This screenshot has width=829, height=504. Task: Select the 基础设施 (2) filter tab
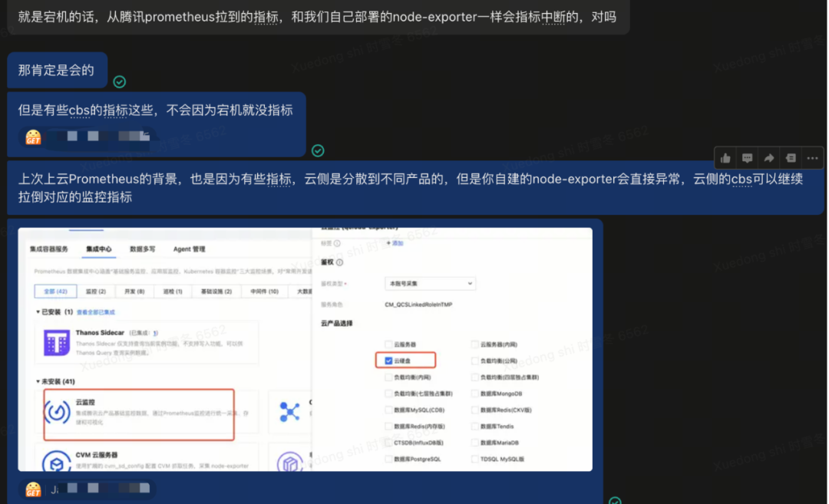[216, 291]
